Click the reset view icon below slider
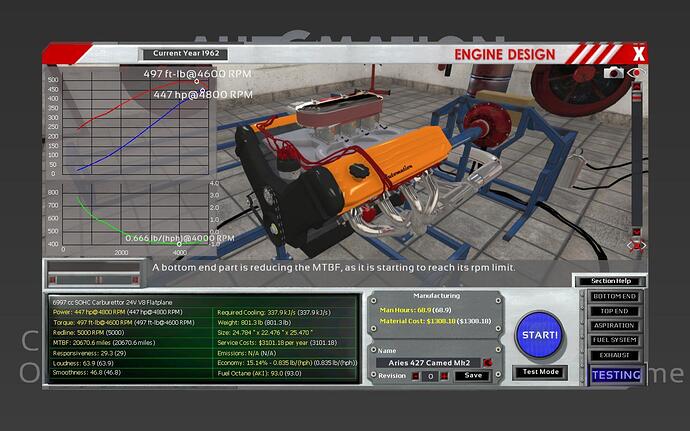Screen dimensions: 690x431 [637, 245]
